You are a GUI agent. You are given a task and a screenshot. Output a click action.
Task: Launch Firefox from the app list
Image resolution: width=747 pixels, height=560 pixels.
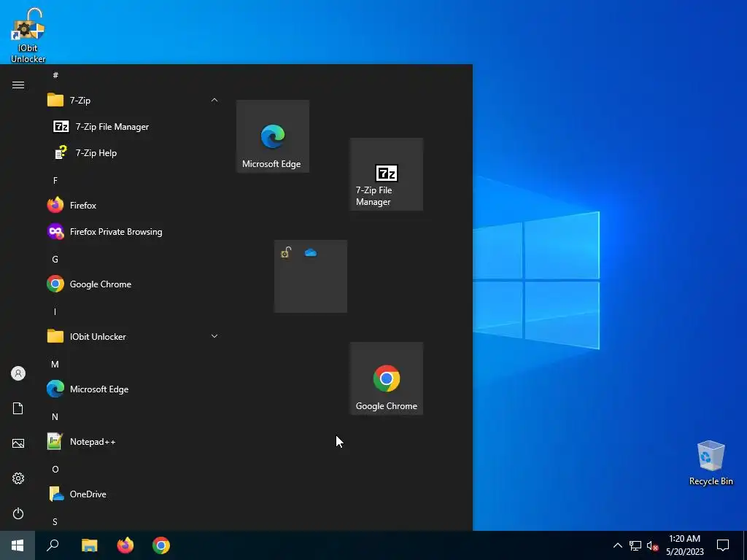point(133,205)
